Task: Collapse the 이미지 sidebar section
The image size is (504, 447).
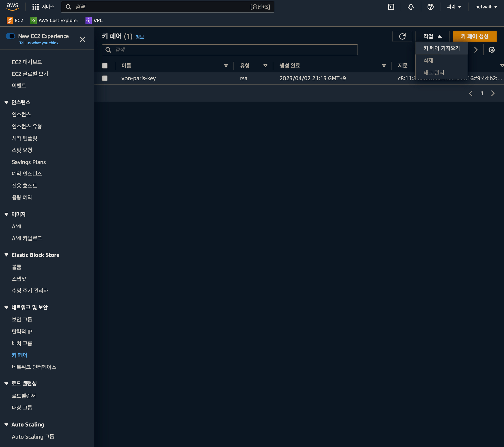Action: pos(6,214)
